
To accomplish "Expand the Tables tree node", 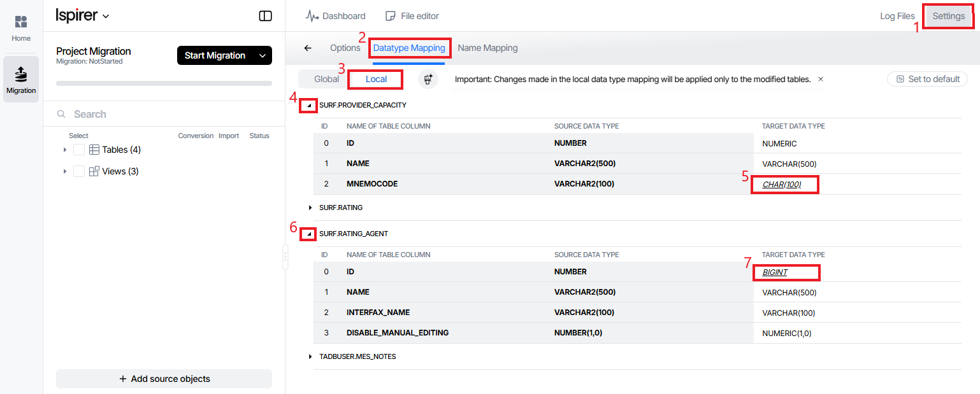I will click(64, 150).
